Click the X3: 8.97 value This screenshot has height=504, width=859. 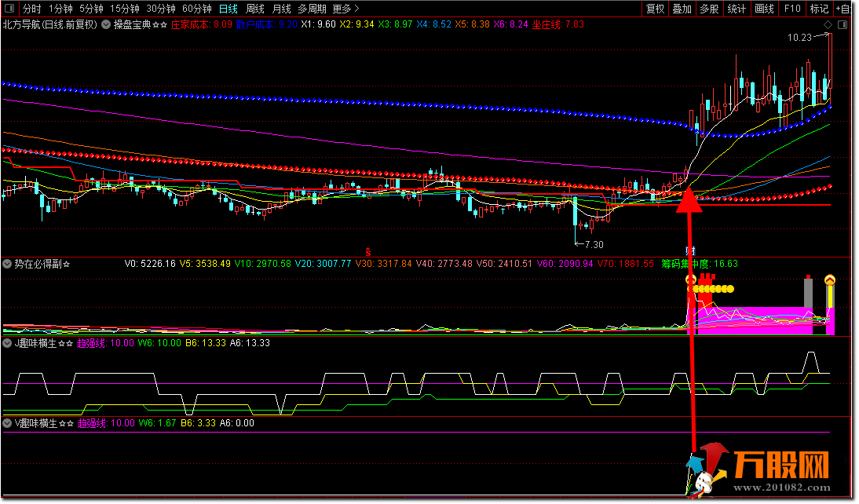pyautogui.click(x=395, y=24)
